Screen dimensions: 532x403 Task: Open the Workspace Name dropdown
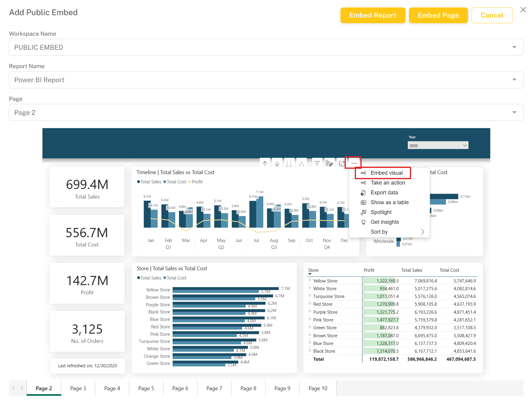tap(266, 47)
